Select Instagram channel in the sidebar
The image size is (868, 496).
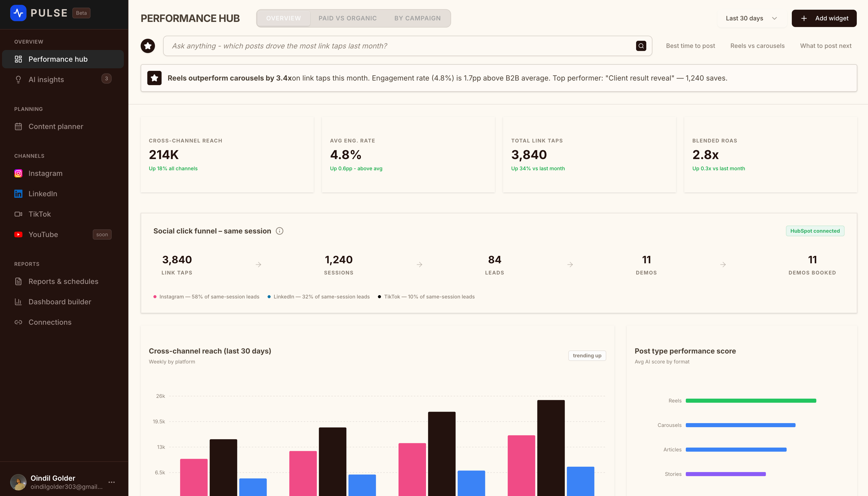(63, 173)
